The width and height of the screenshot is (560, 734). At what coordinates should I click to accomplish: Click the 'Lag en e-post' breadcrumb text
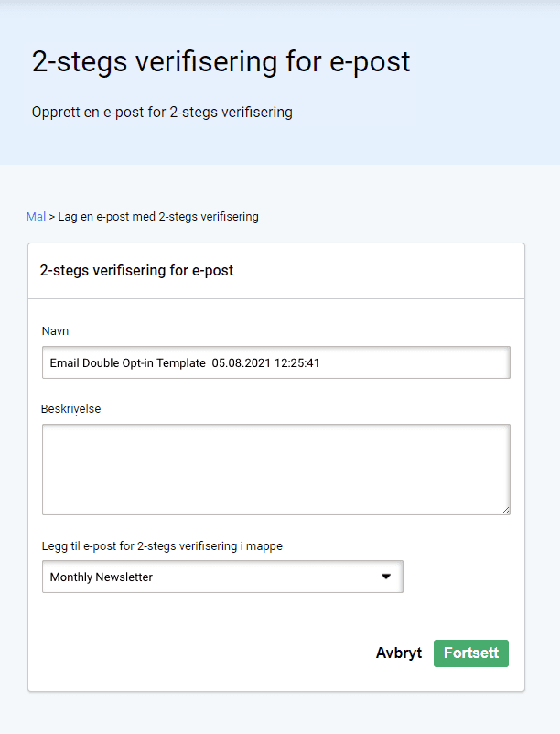[158, 217]
